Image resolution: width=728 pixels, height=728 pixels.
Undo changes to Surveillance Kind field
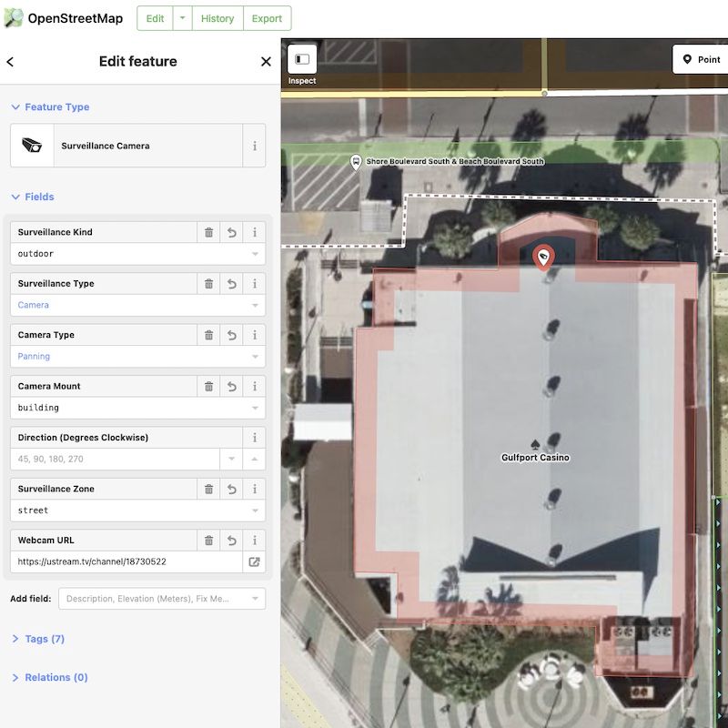tap(232, 232)
